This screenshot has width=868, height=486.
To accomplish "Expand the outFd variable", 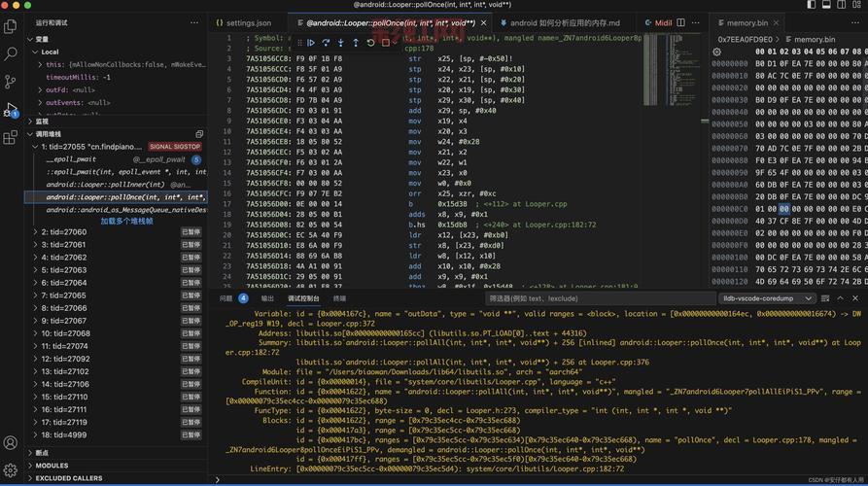I will click(40, 89).
